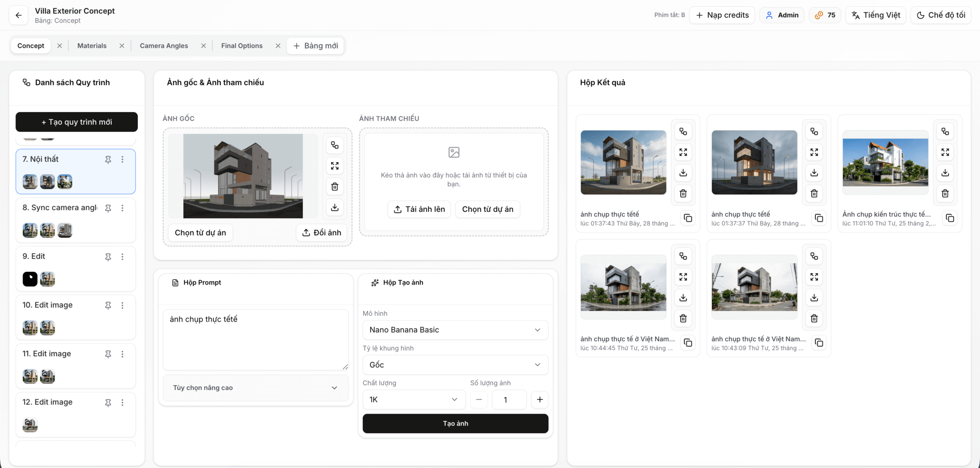Pin the 10. Edit image workflow

108,305
